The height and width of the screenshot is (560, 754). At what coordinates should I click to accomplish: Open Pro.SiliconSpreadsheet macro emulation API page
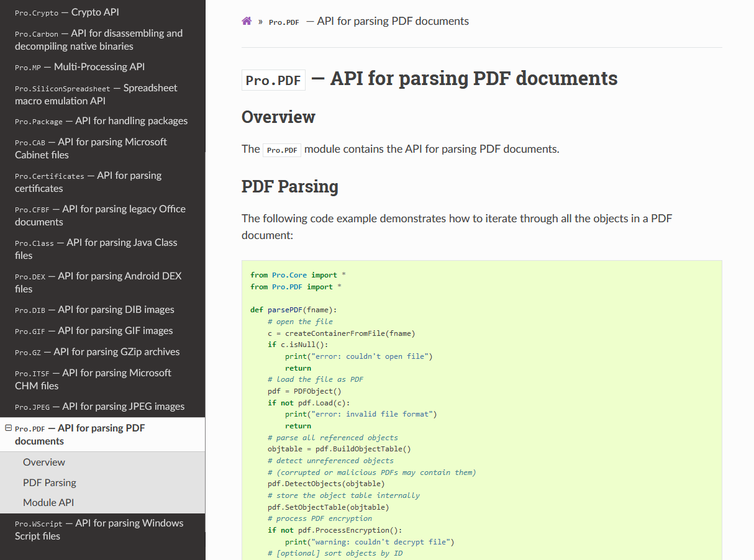tap(102, 94)
